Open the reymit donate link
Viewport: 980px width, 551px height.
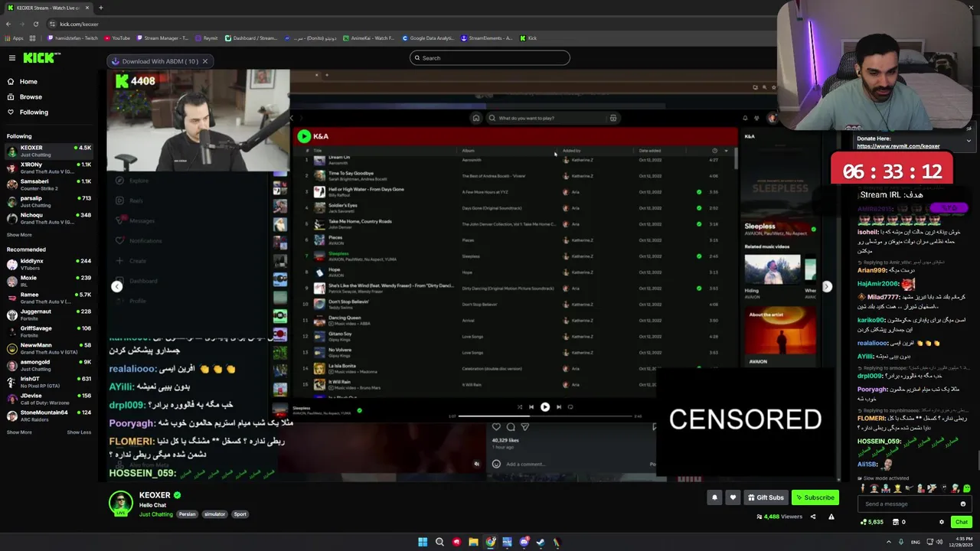898,146
